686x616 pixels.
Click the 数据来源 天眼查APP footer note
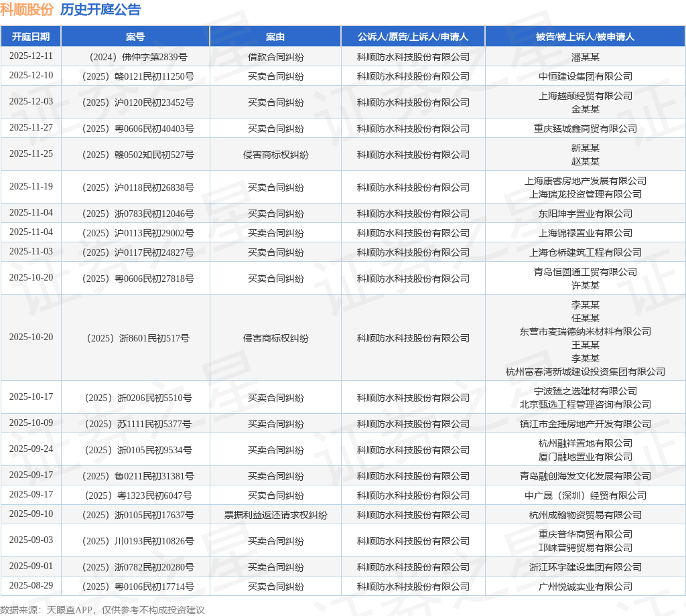point(102,610)
